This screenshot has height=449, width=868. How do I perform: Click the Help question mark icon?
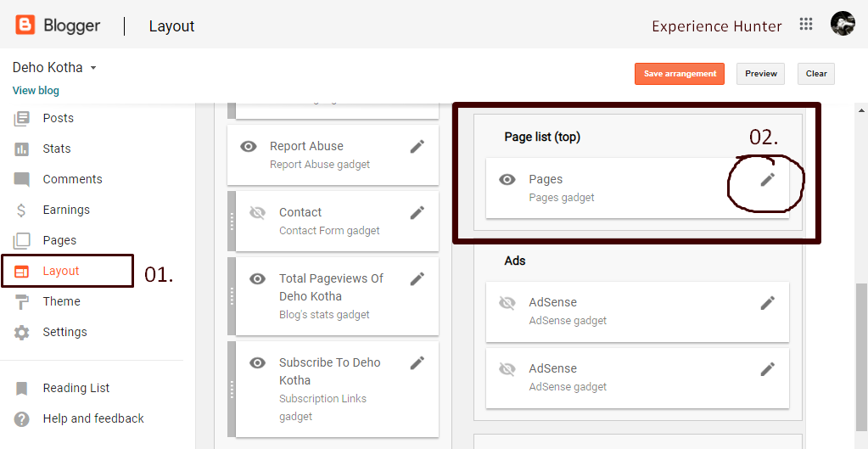point(21,419)
